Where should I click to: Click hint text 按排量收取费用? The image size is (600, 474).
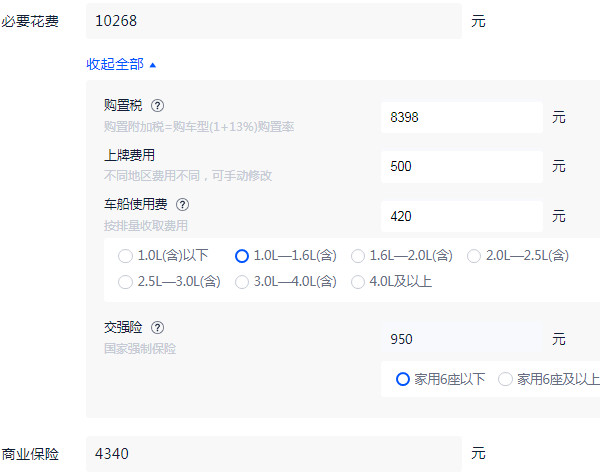tap(146, 225)
